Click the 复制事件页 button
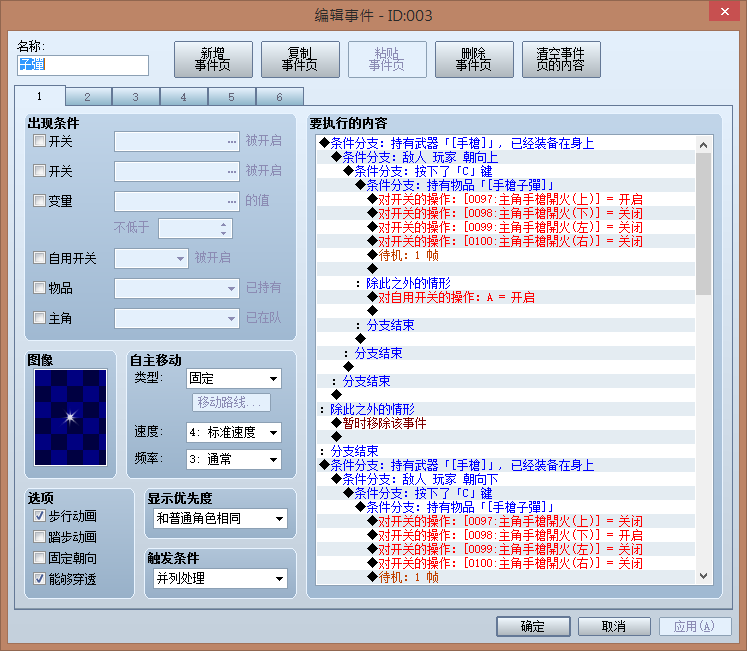 pos(300,59)
